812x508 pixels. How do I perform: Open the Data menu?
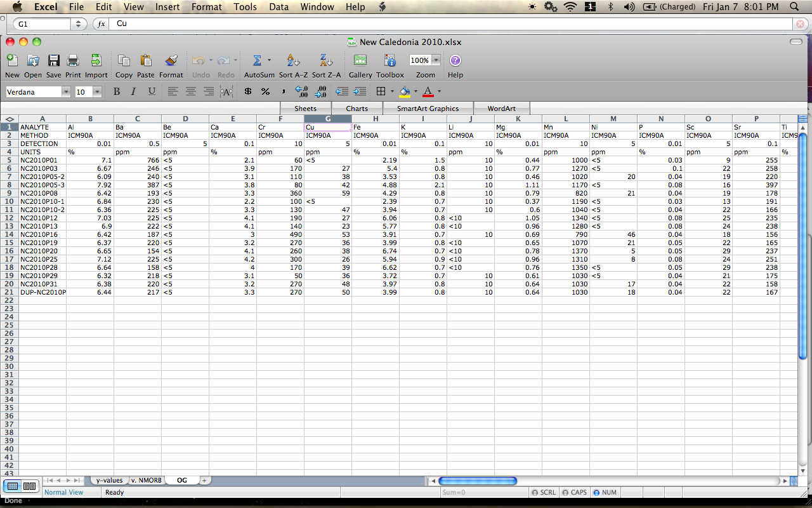click(278, 7)
